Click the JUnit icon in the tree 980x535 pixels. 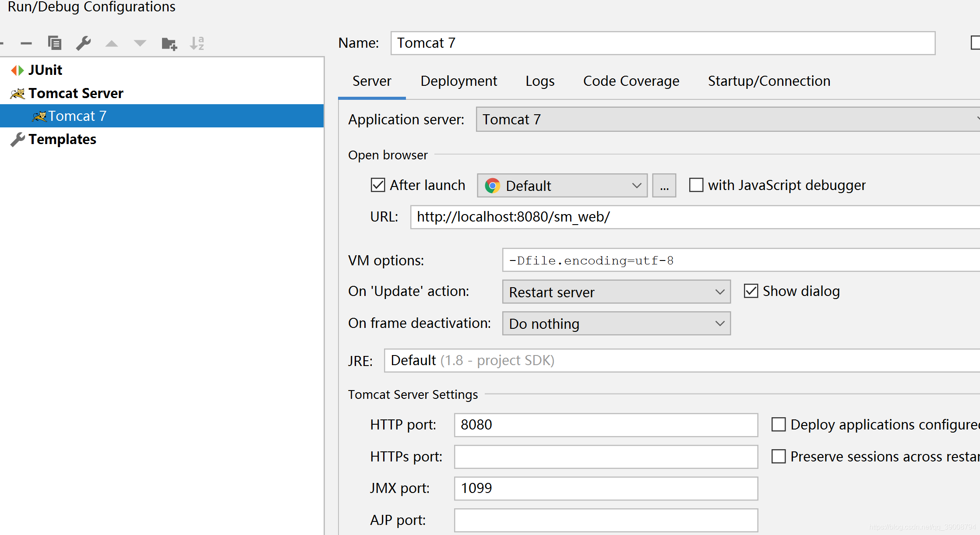[18, 70]
